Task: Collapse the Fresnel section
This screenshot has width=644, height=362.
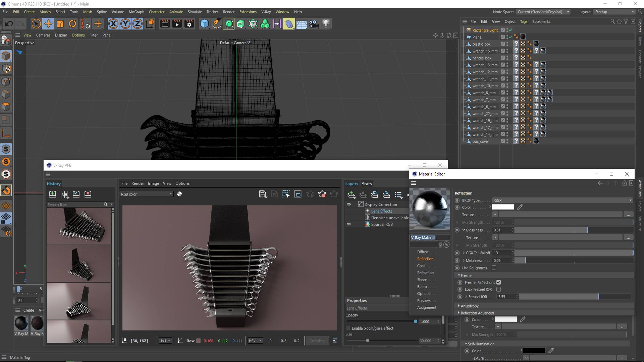Action: tap(466, 276)
